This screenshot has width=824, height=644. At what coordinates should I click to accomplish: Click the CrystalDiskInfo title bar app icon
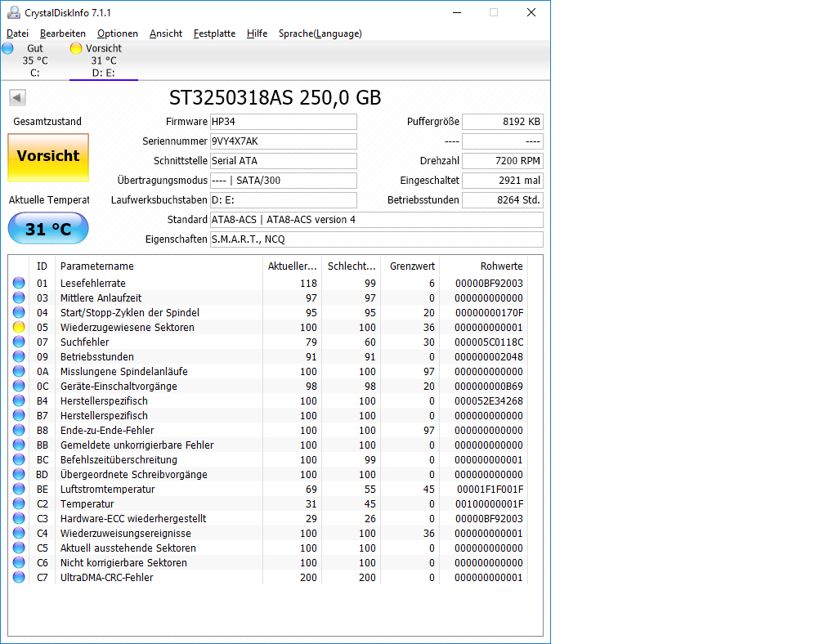[14, 12]
